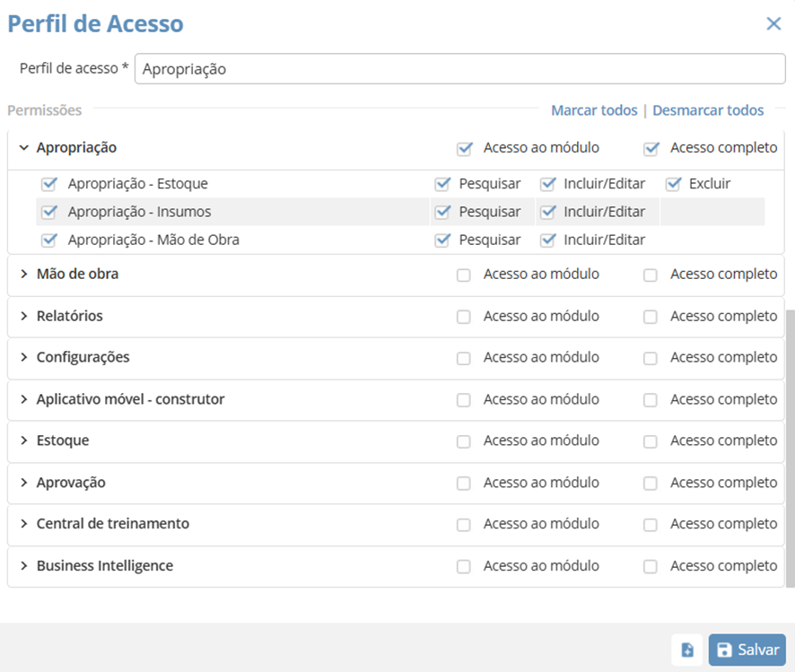Close the Perfil de Acesso dialog

(x=773, y=24)
